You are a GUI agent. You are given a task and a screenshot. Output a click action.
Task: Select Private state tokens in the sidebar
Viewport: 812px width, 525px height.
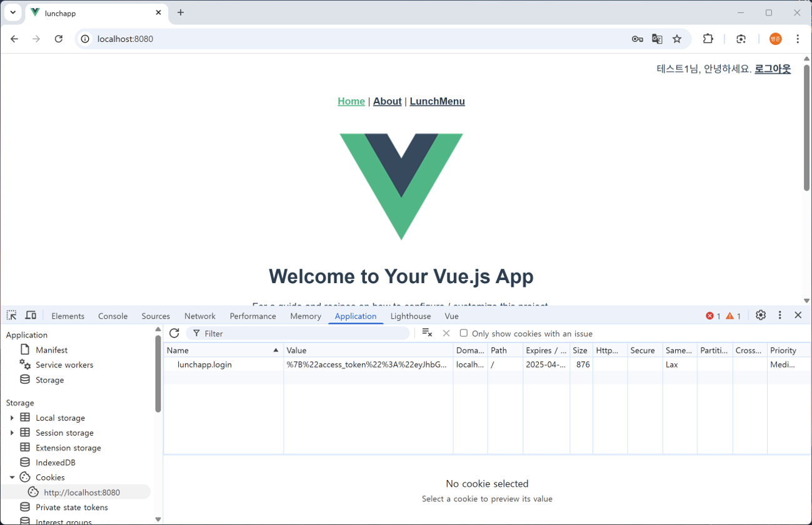(72, 507)
